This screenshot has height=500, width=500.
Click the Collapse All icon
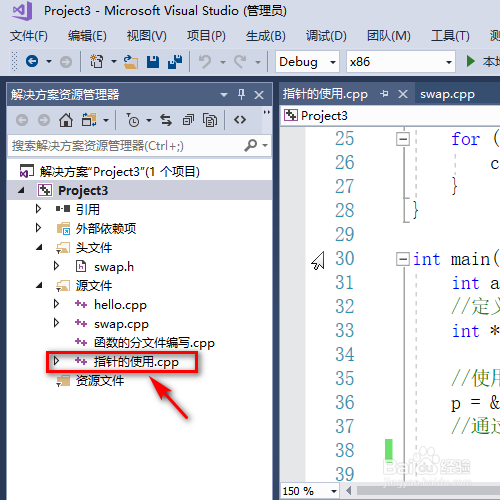188,120
